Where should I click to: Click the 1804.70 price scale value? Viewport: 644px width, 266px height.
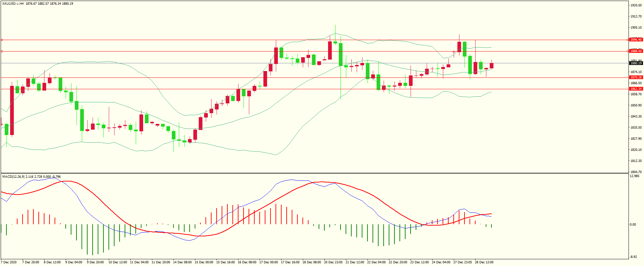pos(636,172)
